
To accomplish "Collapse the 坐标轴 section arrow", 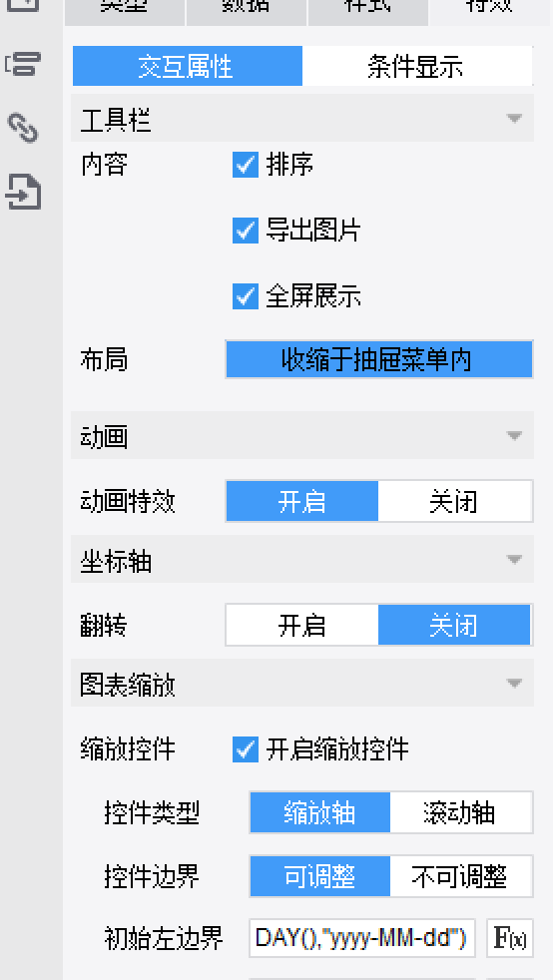I will [514, 560].
